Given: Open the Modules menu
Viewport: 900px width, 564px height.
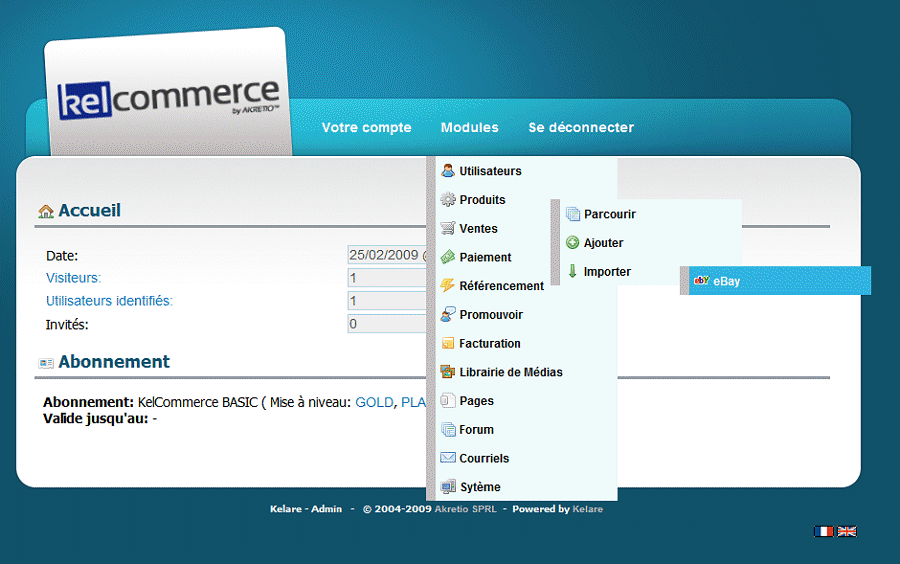Looking at the screenshot, I should click(469, 128).
